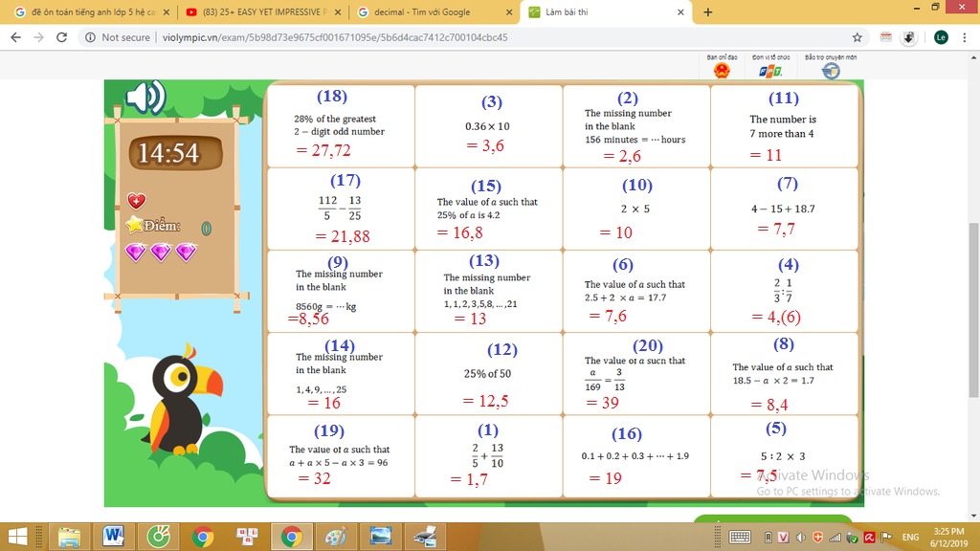Viewport: 980px width, 551px height.
Task: Switch to the decimal Google search tab
Action: 434,11
